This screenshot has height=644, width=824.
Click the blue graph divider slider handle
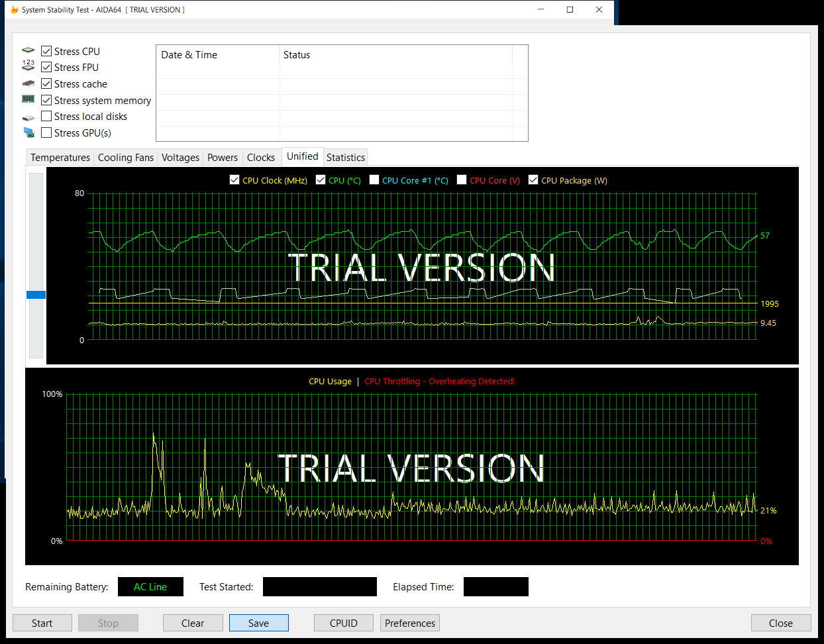pos(36,295)
